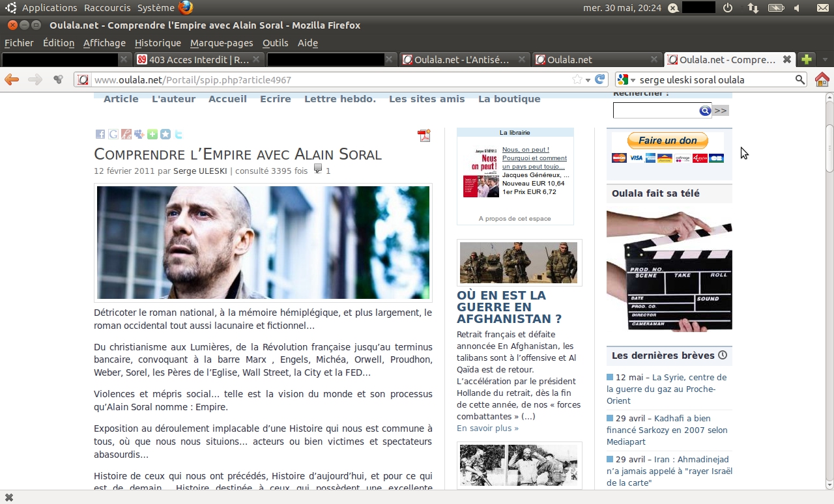
Task: Click the Faire un don button
Action: point(667,141)
